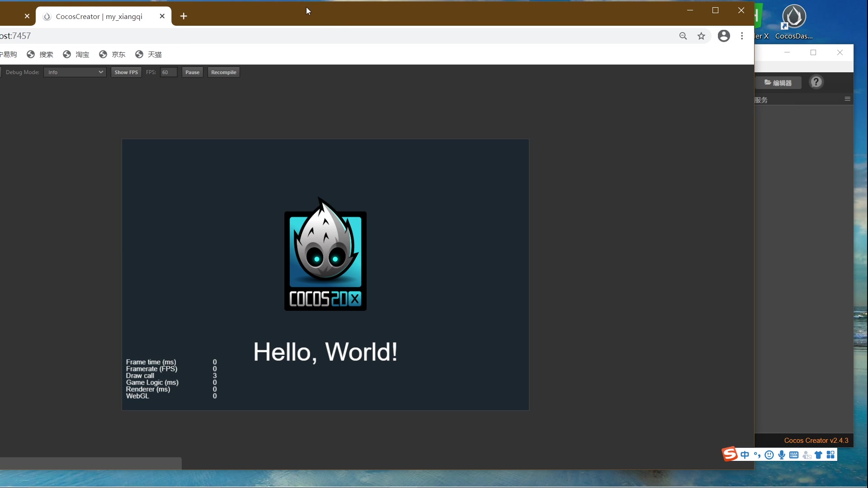The image size is (868, 488).
Task: Open the IME toolbox grid icon
Action: point(830,455)
